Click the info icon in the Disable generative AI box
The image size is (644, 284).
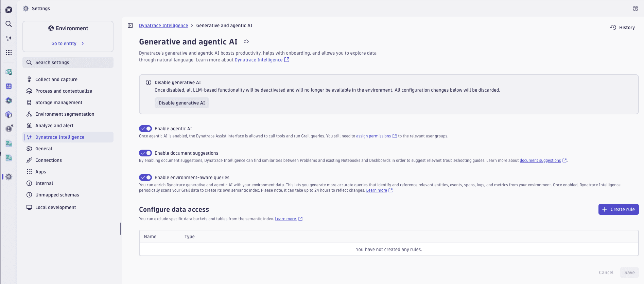click(149, 82)
